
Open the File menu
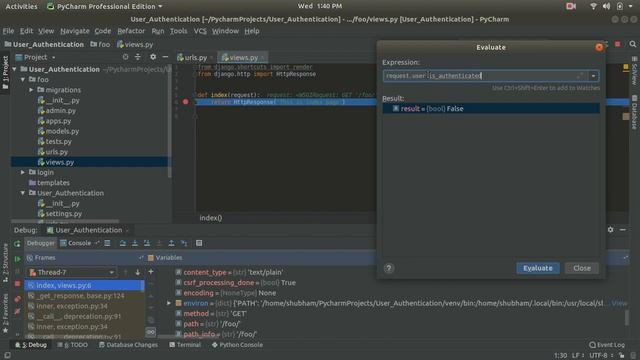8,31
